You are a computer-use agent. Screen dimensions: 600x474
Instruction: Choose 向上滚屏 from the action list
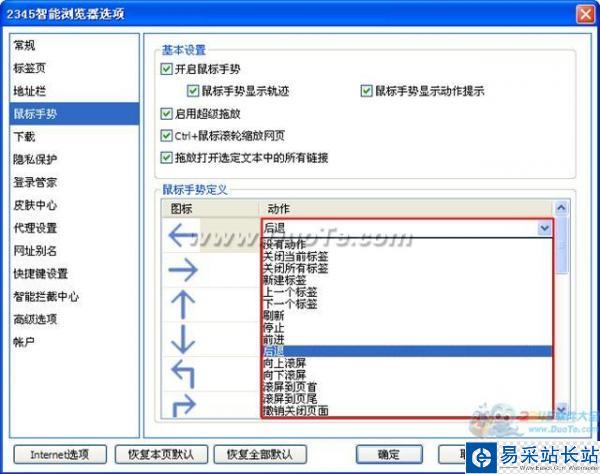(x=407, y=363)
